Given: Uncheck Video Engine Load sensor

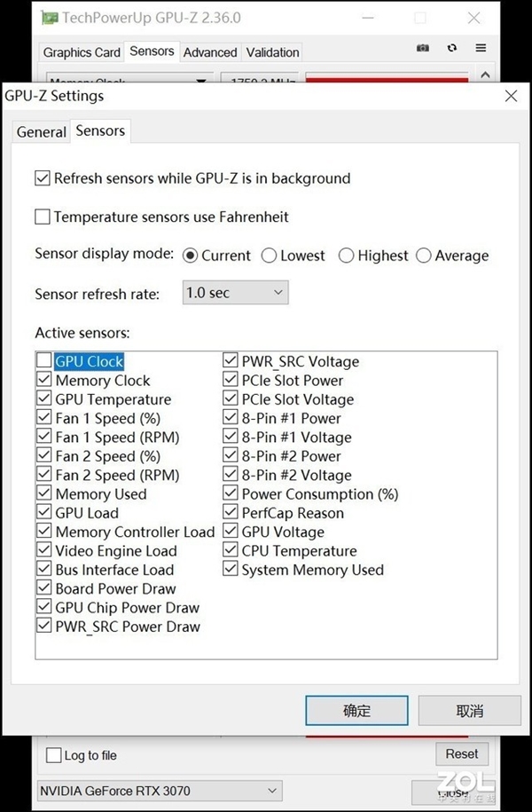Looking at the screenshot, I should click(x=44, y=550).
